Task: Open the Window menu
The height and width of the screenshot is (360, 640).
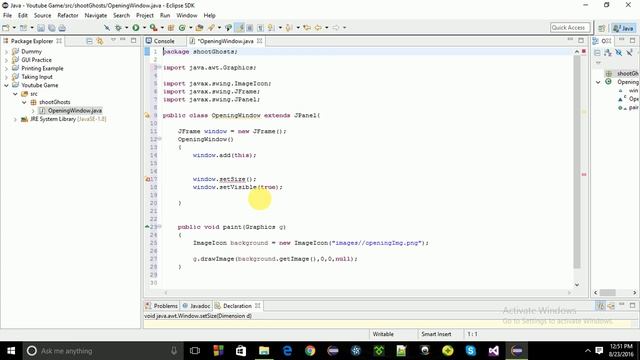Action: pos(187,15)
